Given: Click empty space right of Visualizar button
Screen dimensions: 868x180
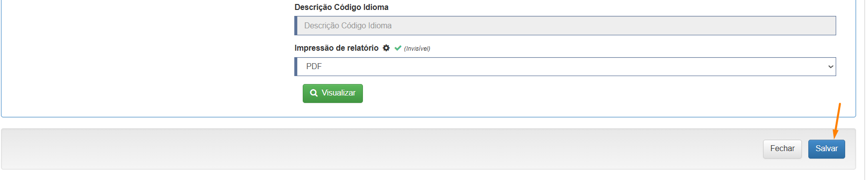Looking at the screenshot, I should 597,93.
